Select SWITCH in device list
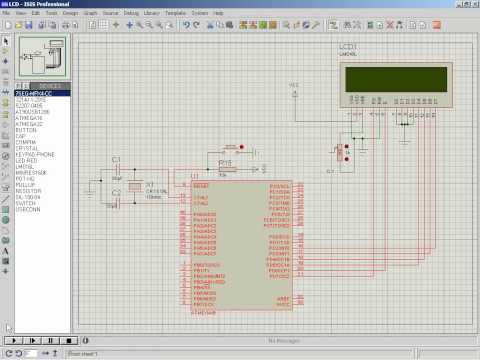The image size is (480, 360). click(43, 203)
